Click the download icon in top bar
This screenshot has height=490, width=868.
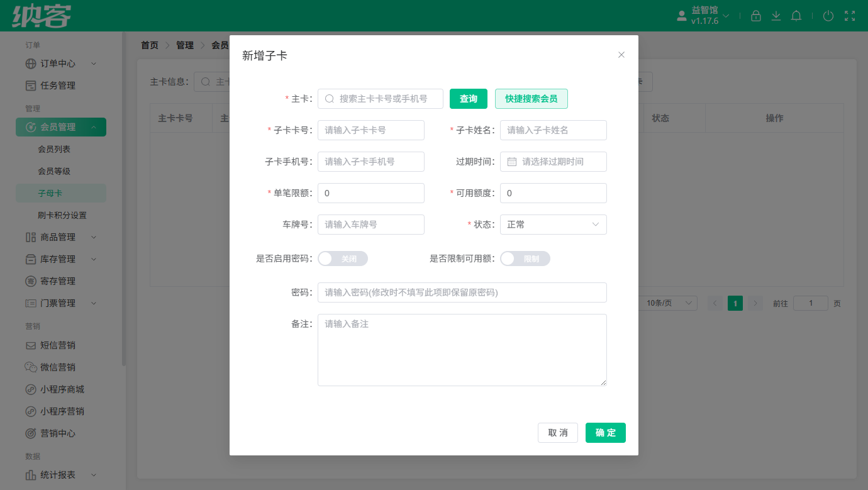776,16
